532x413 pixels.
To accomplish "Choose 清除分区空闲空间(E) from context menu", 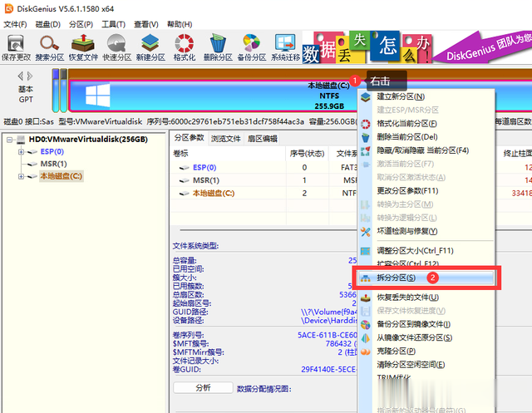I will tap(426, 365).
